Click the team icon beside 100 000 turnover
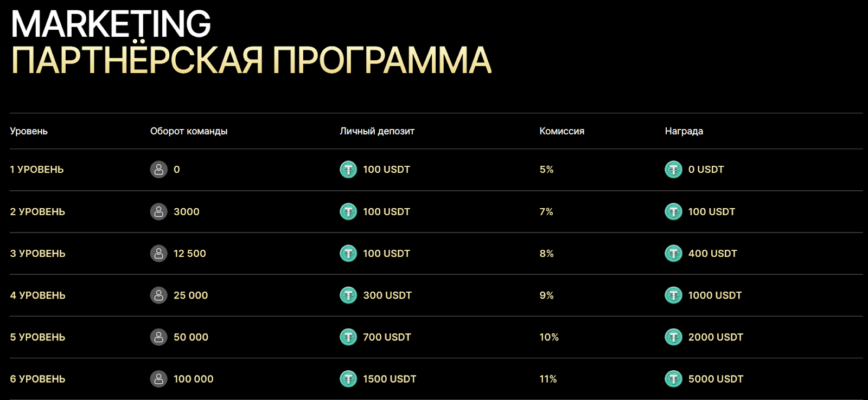This screenshot has height=400, width=868. pos(158,379)
